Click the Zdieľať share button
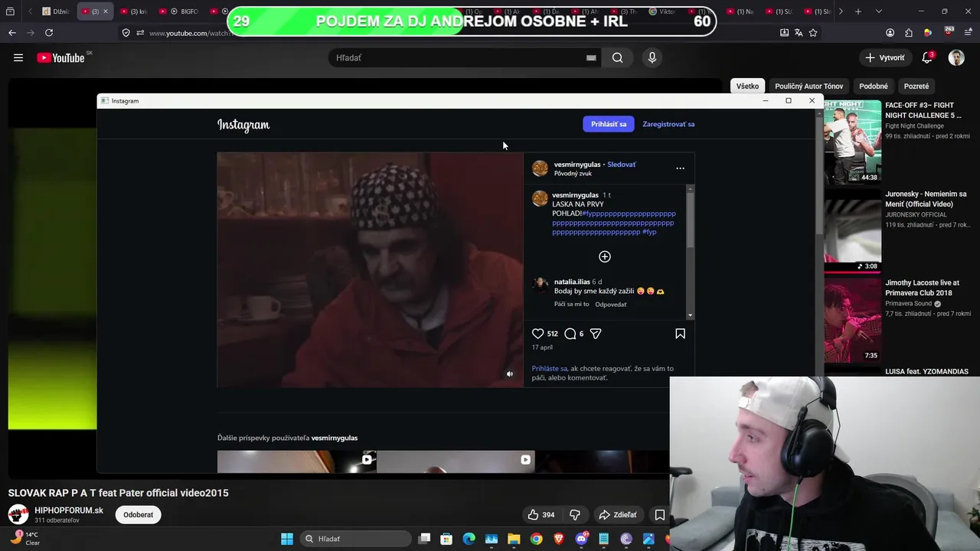The image size is (980, 551). [x=618, y=515]
